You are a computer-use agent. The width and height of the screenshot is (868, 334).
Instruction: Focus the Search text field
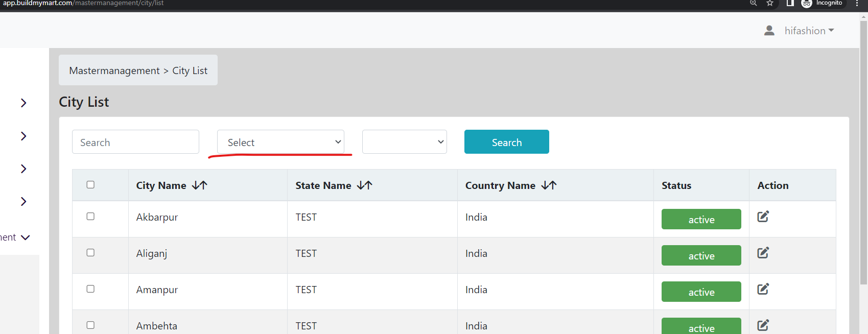click(135, 142)
